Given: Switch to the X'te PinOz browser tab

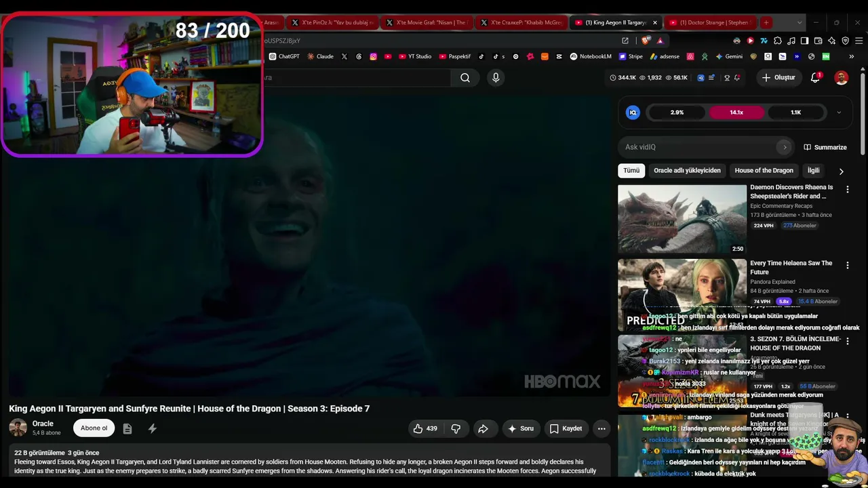Looking at the screenshot, I should point(333,22).
